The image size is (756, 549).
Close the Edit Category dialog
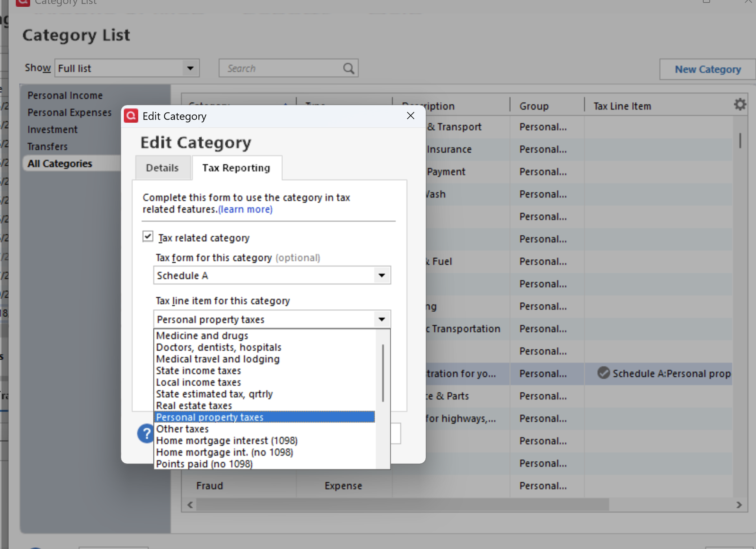410,116
